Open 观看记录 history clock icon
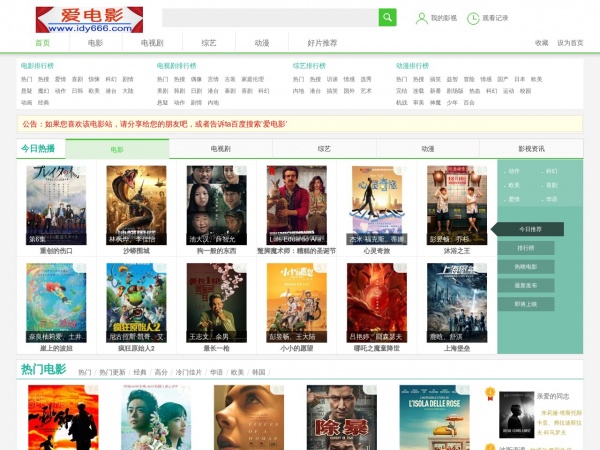Viewport: 600px width, 450px height. pos(474,18)
